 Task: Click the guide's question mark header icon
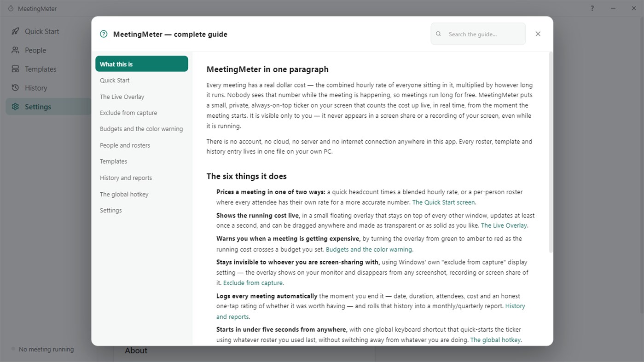(x=104, y=34)
